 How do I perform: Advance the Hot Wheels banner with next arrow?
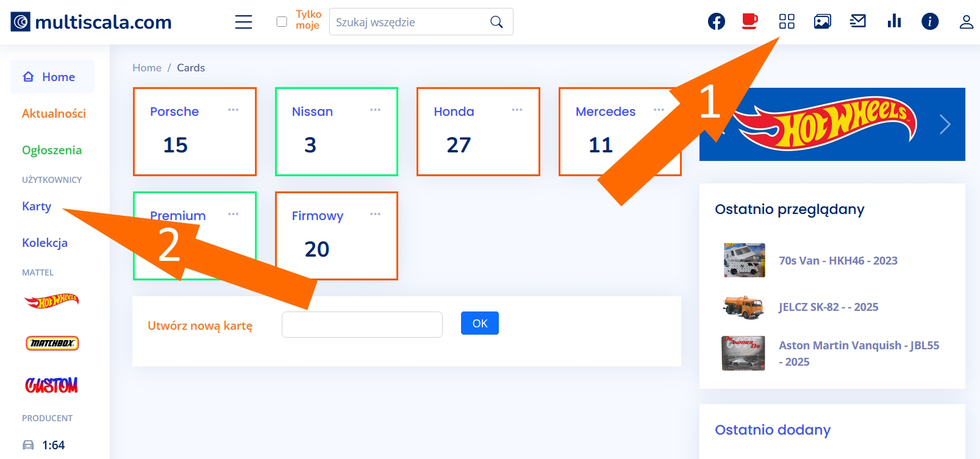coord(945,124)
